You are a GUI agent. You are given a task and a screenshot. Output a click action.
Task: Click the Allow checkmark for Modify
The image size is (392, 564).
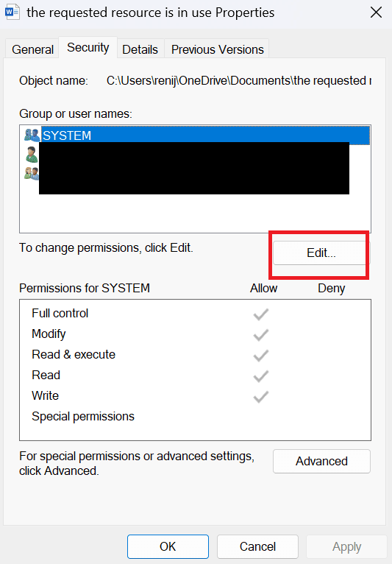pos(261,335)
